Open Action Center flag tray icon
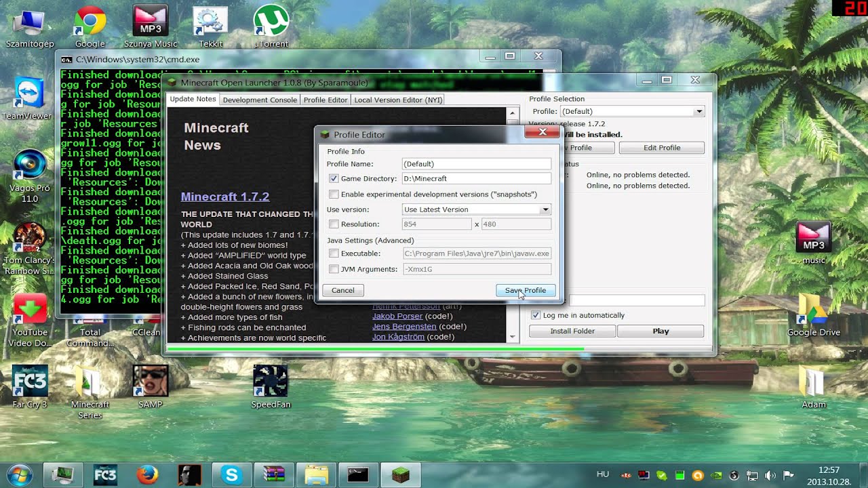This screenshot has width=868, height=488. pos(788,475)
